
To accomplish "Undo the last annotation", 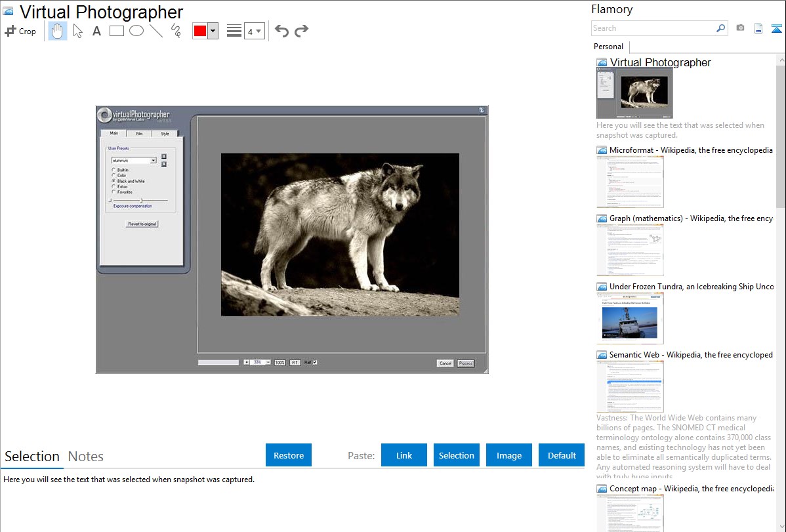I will tap(281, 31).
